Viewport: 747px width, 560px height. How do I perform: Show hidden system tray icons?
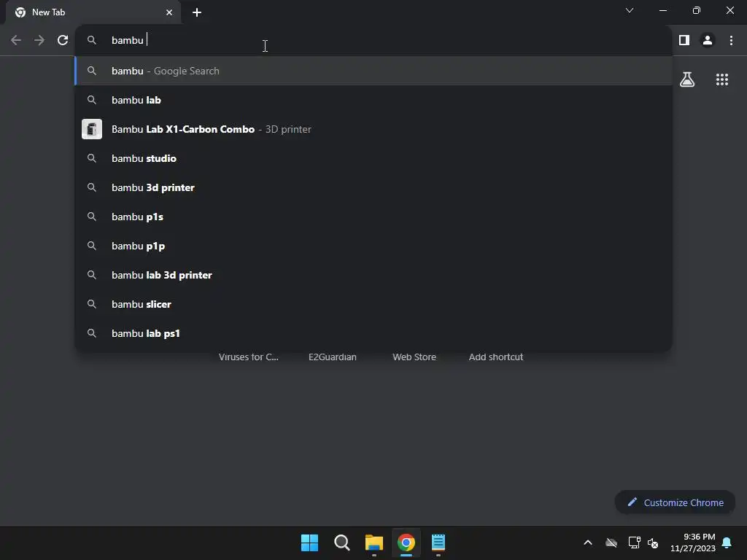click(588, 542)
